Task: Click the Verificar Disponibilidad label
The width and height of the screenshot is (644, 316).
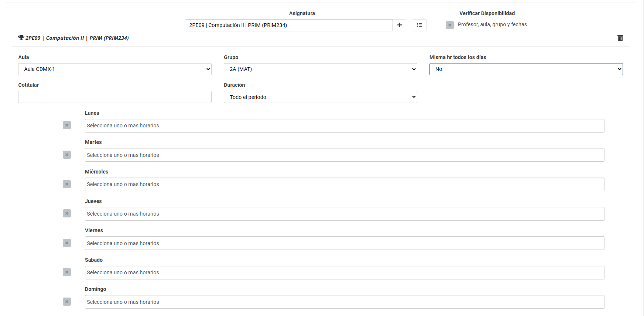Action: tap(487, 13)
